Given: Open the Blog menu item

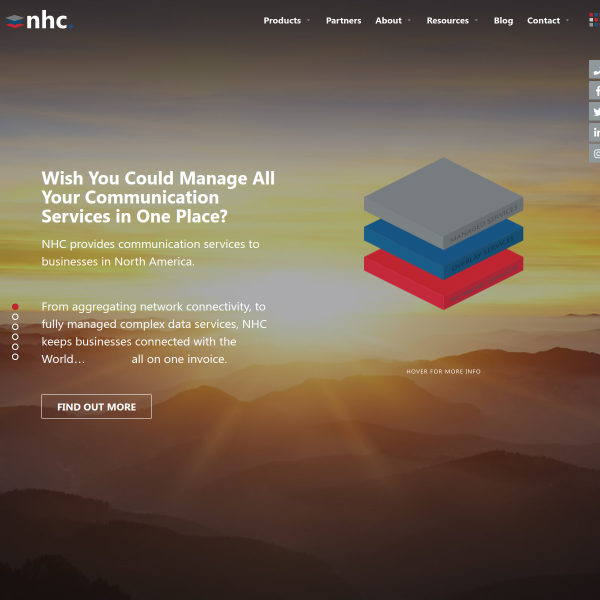Looking at the screenshot, I should pyautogui.click(x=503, y=21).
